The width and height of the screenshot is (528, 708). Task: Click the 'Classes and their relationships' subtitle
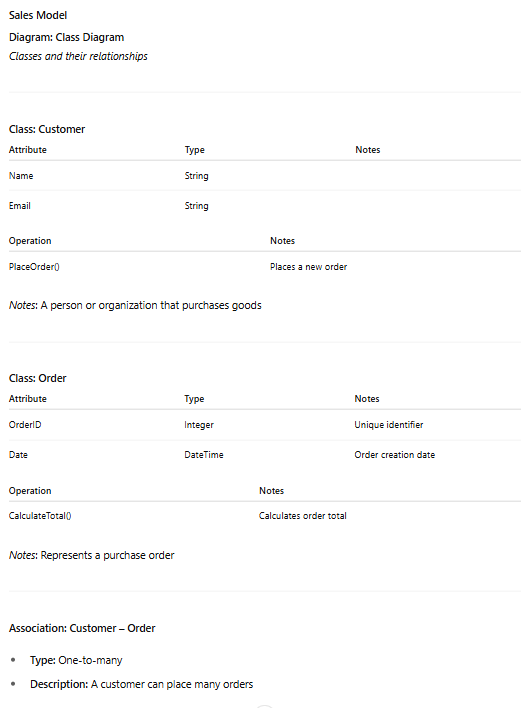pyautogui.click(x=78, y=56)
